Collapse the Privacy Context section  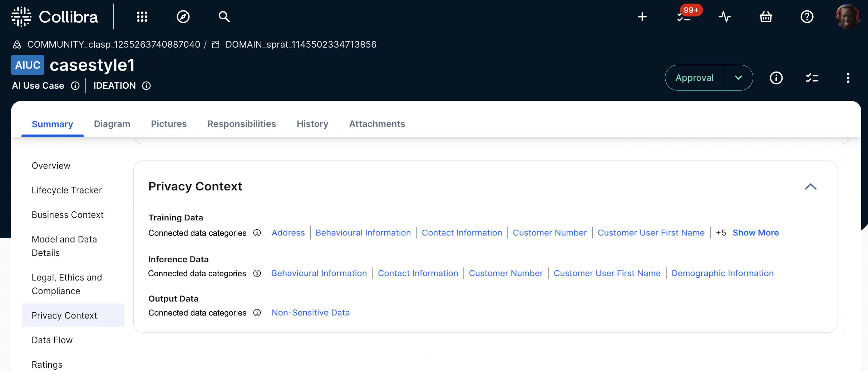(810, 186)
